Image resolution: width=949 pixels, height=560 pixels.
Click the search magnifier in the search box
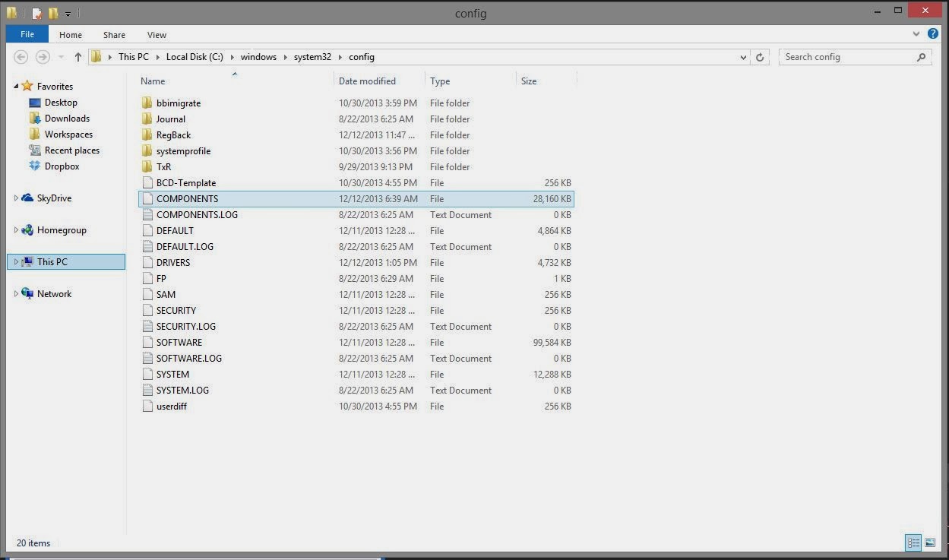pyautogui.click(x=921, y=56)
